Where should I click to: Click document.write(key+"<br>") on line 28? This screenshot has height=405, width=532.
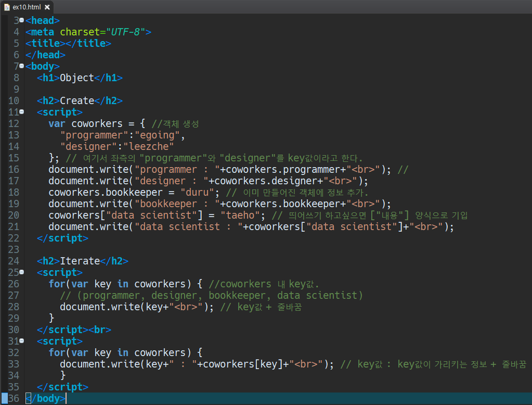[x=137, y=307]
